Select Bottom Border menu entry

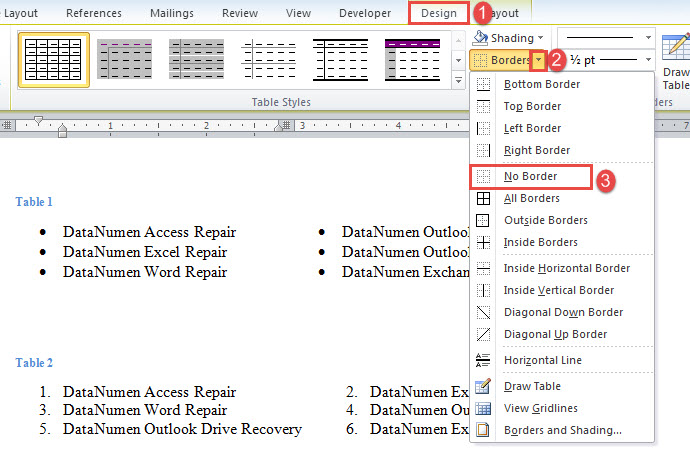[x=562, y=84]
